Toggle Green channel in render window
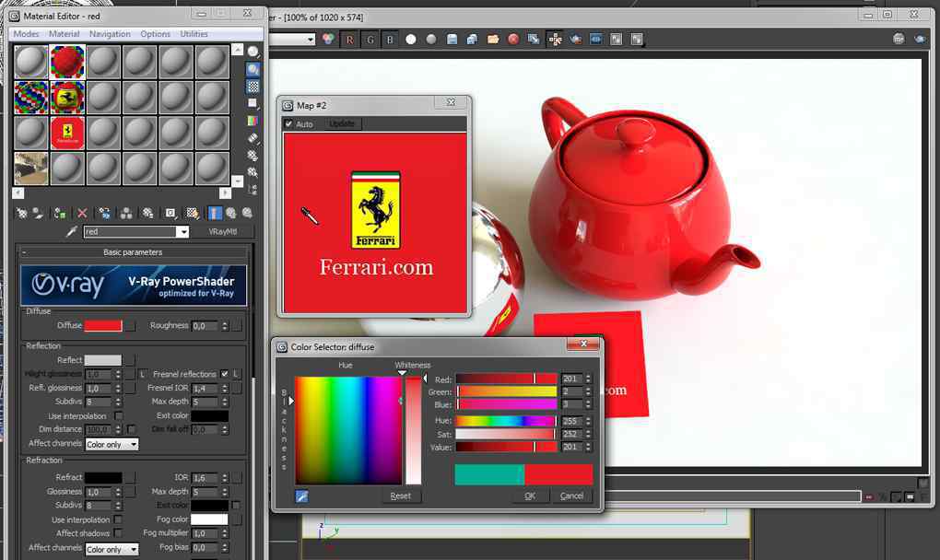The height and width of the screenshot is (560, 940). tap(370, 40)
